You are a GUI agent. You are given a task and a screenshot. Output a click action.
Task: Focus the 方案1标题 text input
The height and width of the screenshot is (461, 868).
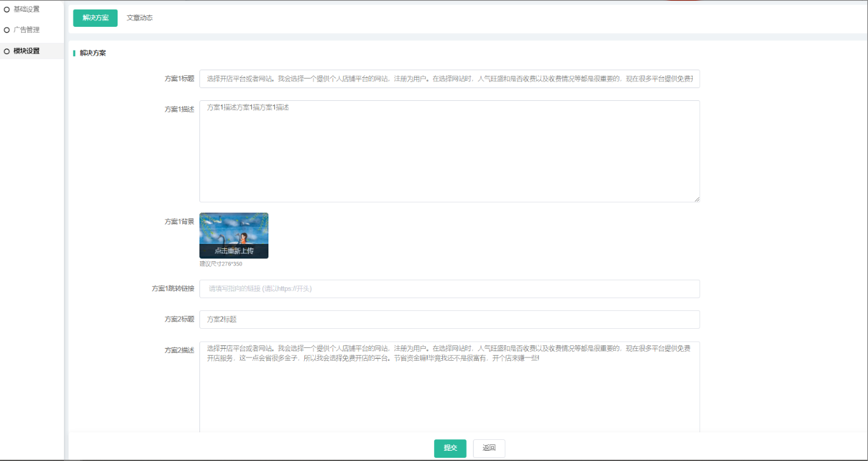(x=449, y=79)
